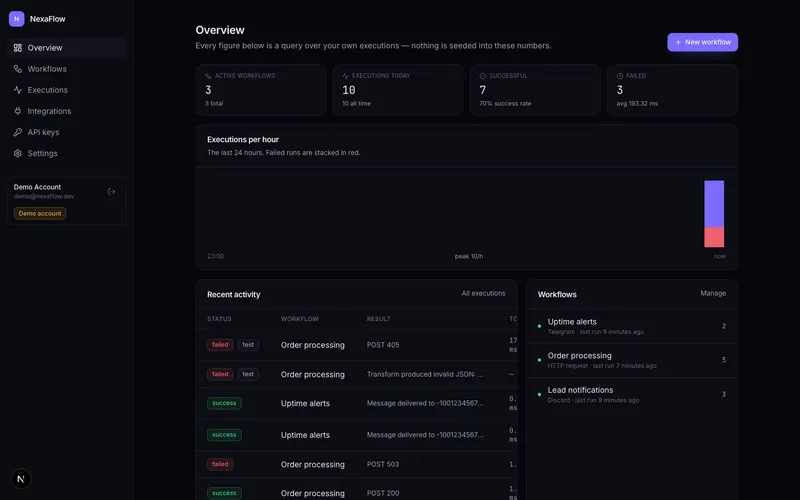Click the Workflows icon in sidebar
Image resolution: width=800 pixels, height=500 pixels.
pos(18,69)
